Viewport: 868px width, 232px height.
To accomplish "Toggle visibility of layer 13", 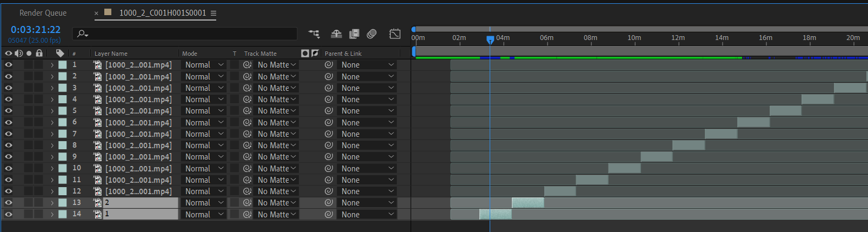I will point(9,203).
